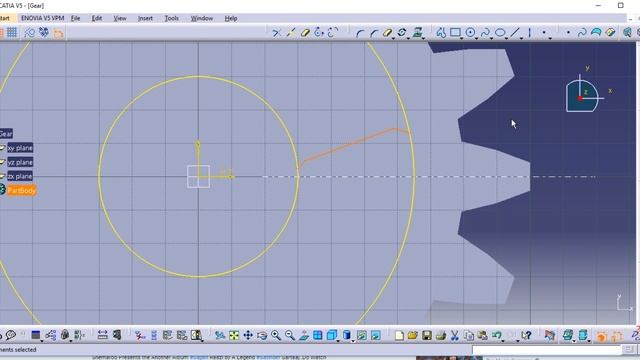
Task: Select the Trim tool scissors icon
Action: pos(276,33)
